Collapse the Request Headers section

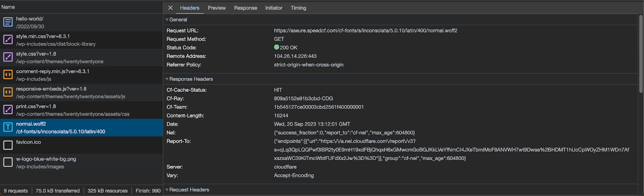coord(167,190)
